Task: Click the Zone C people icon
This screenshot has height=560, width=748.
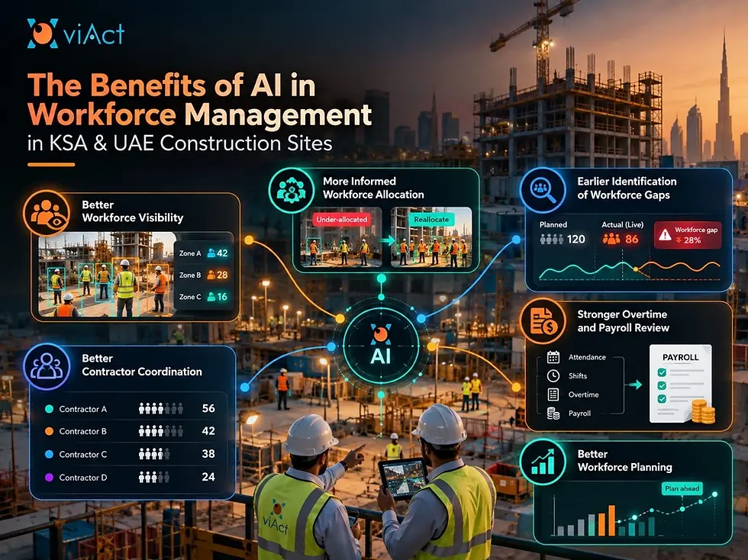Action: click(211, 297)
